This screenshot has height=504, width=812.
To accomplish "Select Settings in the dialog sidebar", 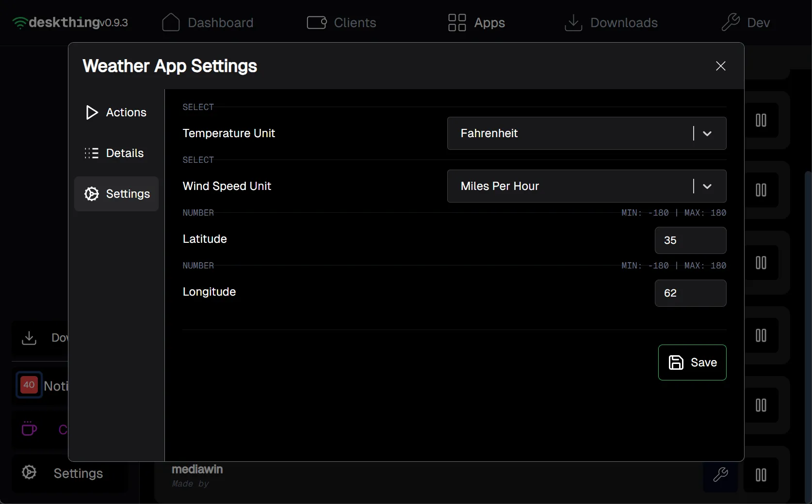I will point(116,194).
